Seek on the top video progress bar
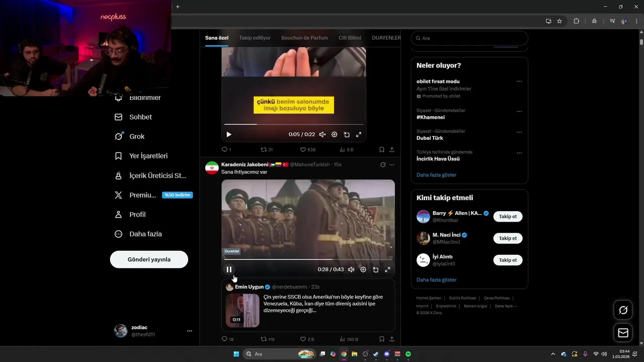 coord(293,124)
